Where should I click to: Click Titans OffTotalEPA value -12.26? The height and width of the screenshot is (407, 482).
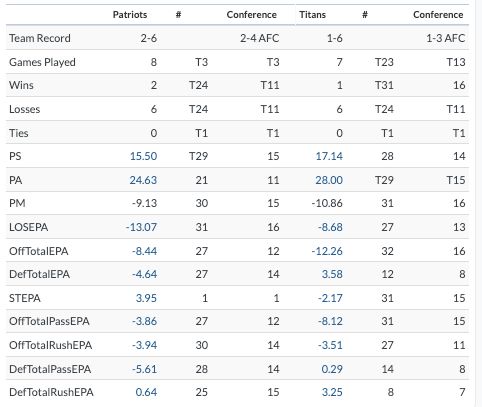[327, 251]
